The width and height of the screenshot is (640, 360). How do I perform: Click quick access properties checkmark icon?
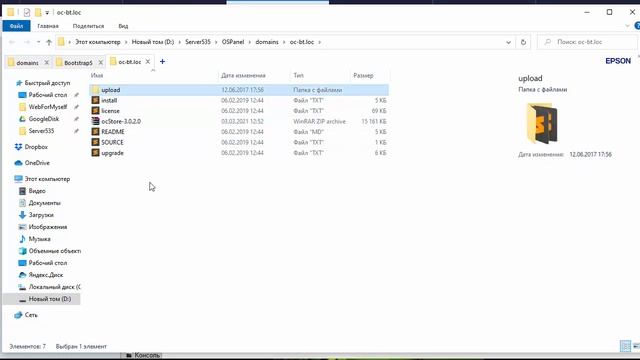click(27, 13)
